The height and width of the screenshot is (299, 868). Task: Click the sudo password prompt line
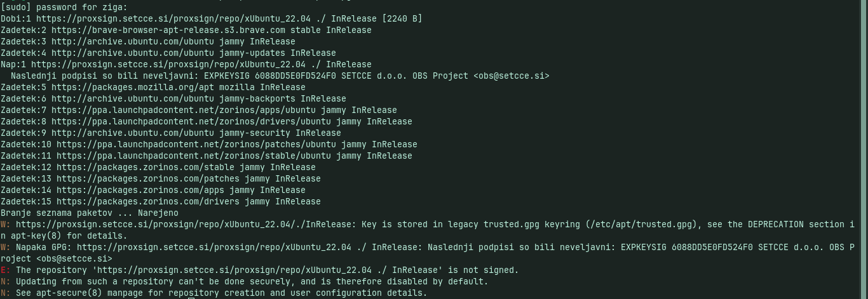pos(64,7)
